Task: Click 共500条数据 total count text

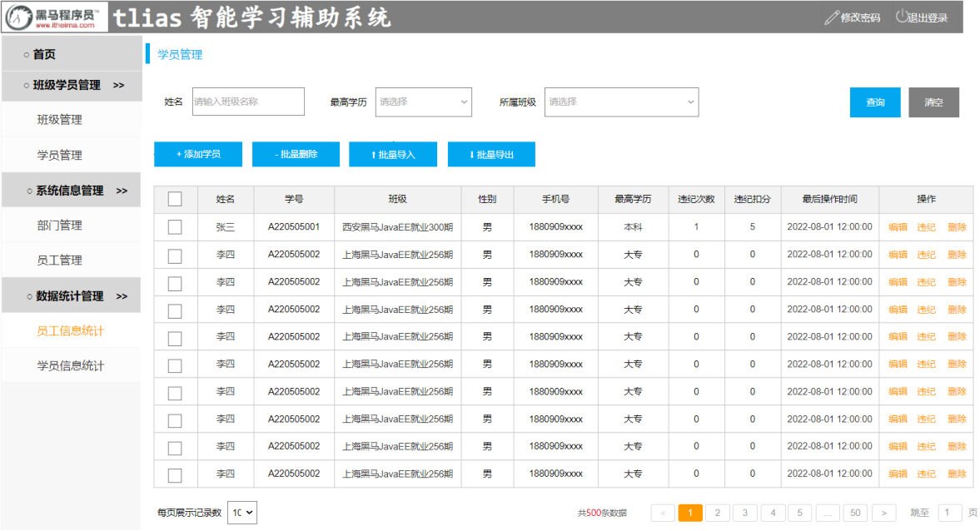Action: (602, 513)
